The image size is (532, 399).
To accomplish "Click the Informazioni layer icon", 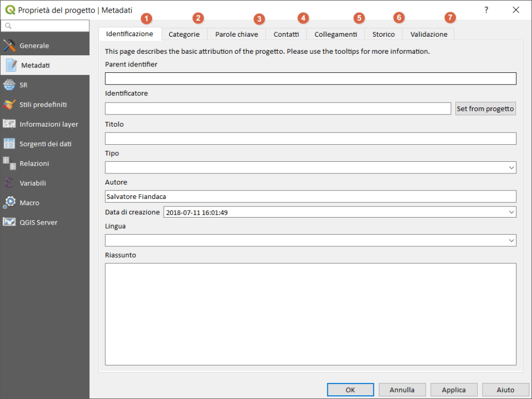I will 10,124.
